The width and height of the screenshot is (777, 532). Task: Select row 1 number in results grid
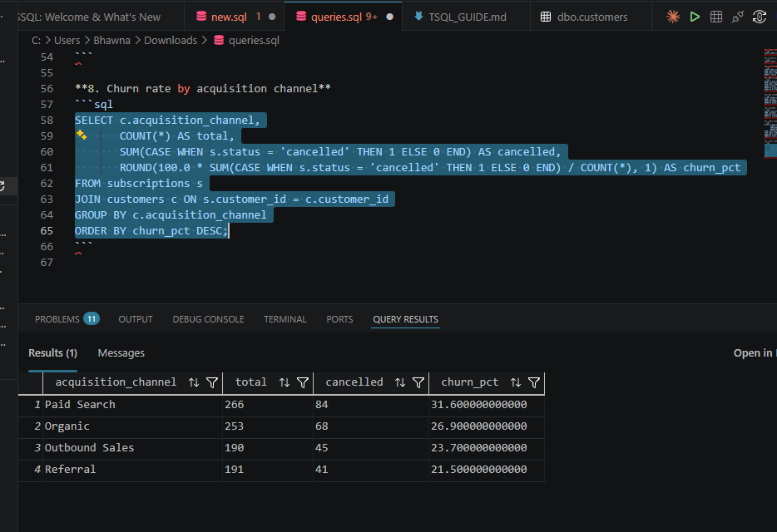[37, 405]
